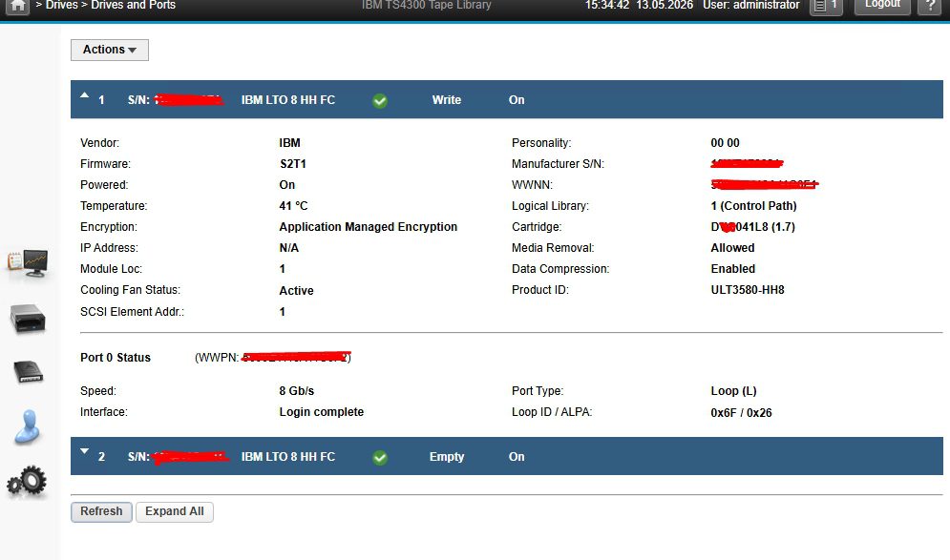Image resolution: width=950 pixels, height=560 pixels.
Task: Select the temperature value 41 °C
Action: point(293,206)
